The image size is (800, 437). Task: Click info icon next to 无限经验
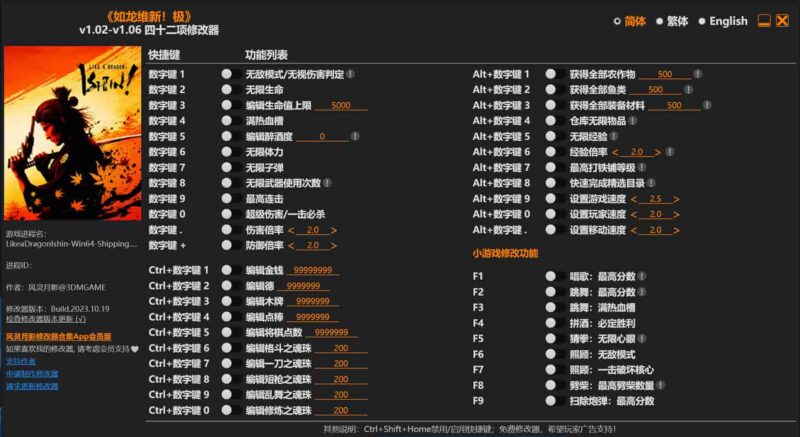614,136
